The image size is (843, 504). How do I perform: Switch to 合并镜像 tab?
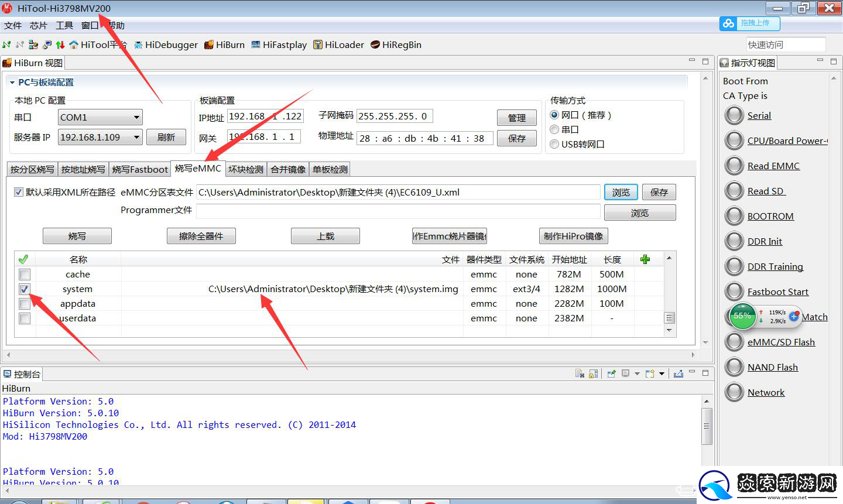click(288, 169)
